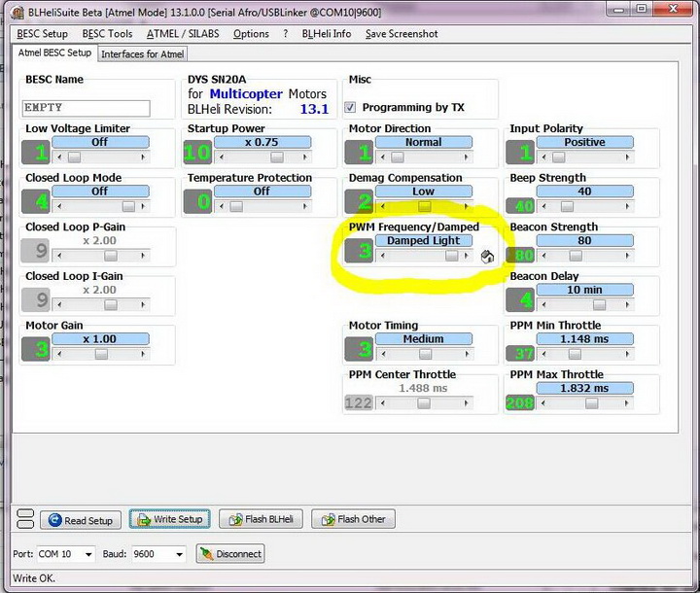Click Motor Timing left arrow
700x593 pixels.
pos(383,354)
